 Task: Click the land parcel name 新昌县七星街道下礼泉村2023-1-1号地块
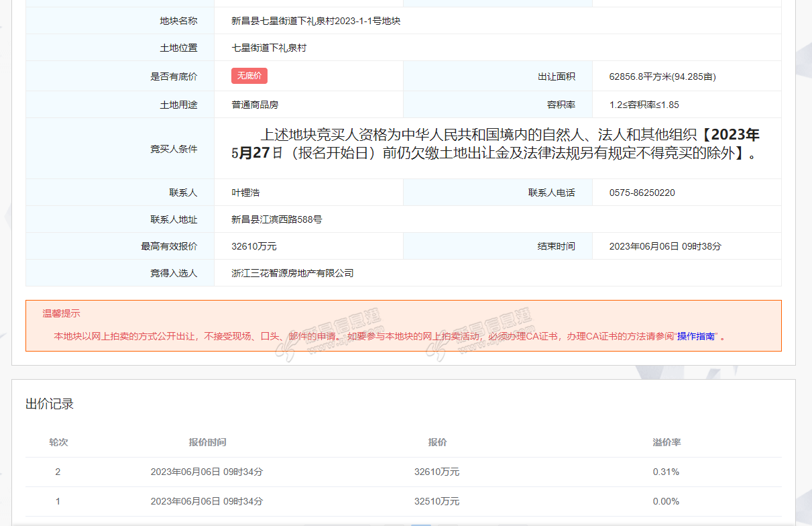316,21
